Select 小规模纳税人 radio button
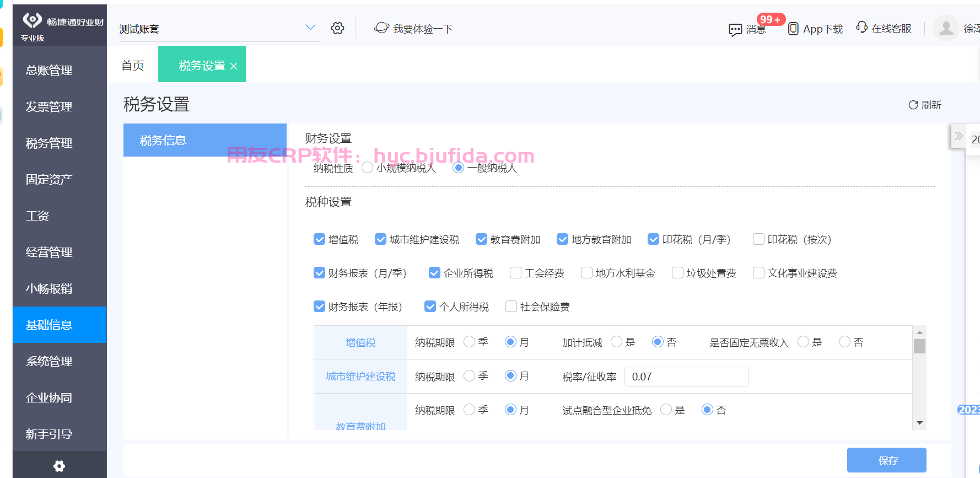This screenshot has height=478, width=980. 367,168
